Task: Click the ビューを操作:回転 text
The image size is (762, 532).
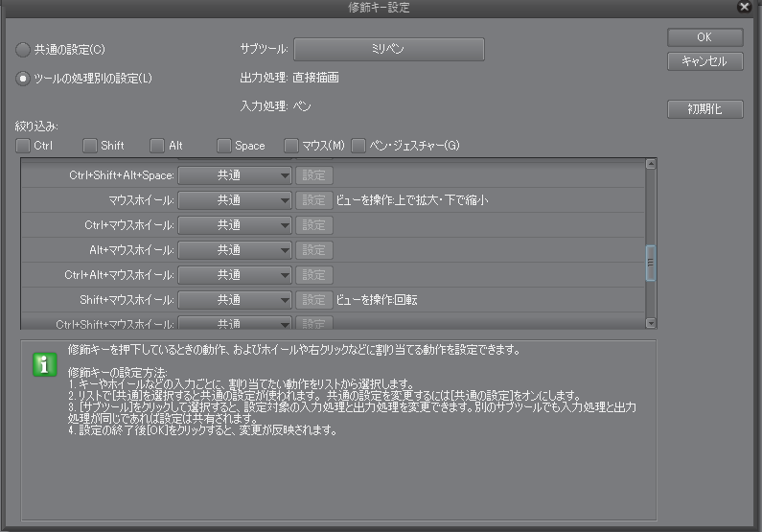Action: (377, 300)
